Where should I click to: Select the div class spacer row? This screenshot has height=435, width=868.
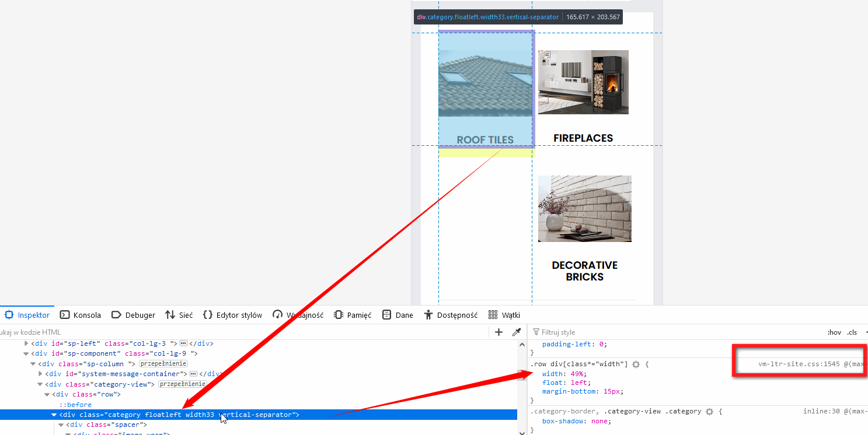[259, 425]
